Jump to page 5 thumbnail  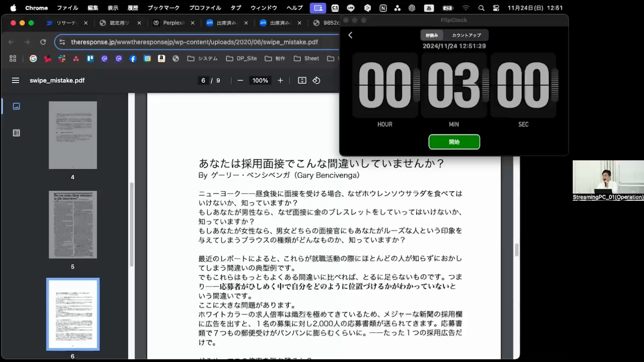pos(73,225)
